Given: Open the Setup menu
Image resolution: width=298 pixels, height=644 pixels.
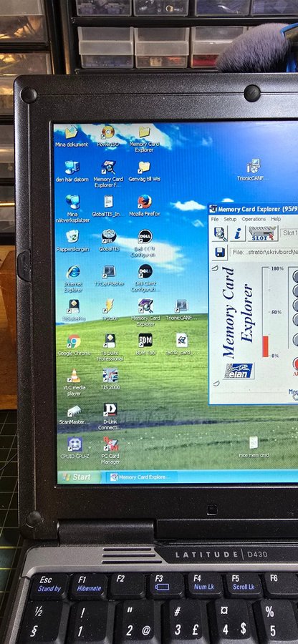Looking at the screenshot, I should (x=230, y=220).
